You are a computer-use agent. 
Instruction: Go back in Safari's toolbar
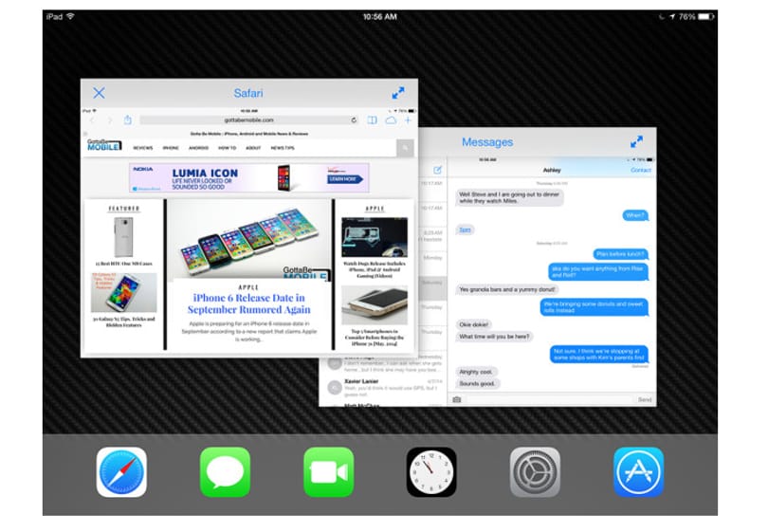[x=92, y=120]
